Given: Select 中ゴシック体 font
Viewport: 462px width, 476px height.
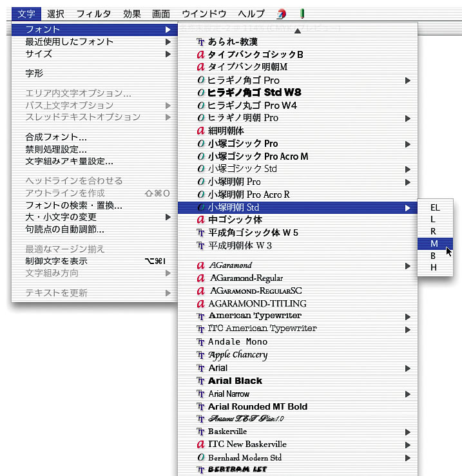Looking at the screenshot, I should pos(298,220).
